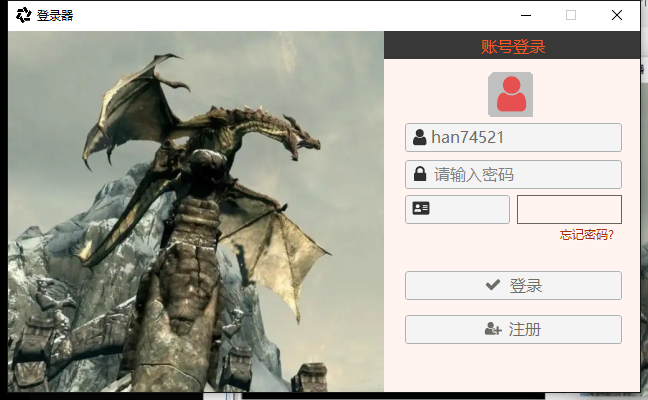Click the empty captcha image box

pos(569,210)
